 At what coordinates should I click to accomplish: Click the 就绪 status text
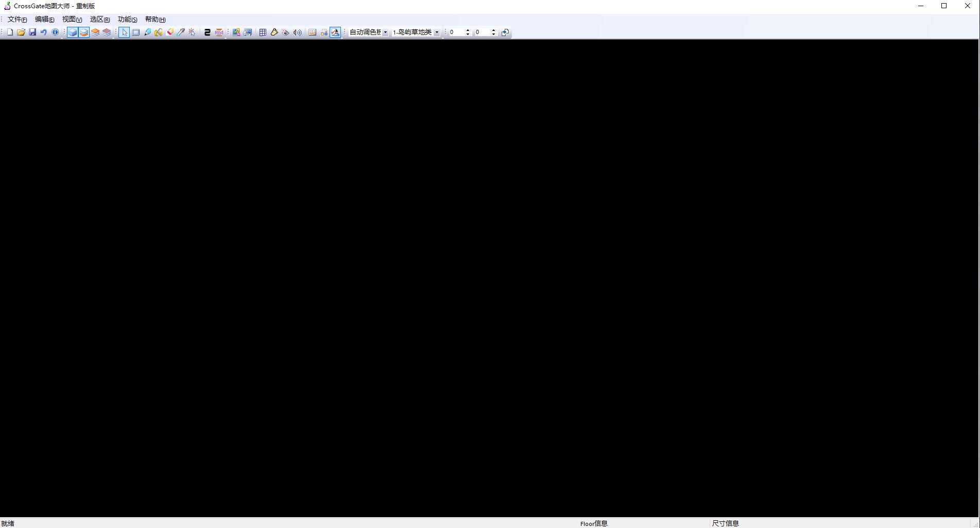(x=8, y=523)
